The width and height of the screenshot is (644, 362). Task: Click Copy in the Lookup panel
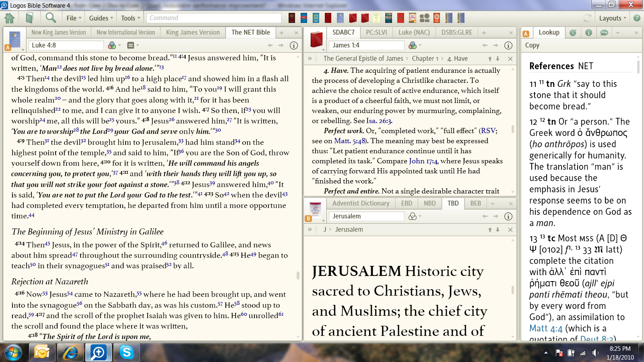point(532,45)
